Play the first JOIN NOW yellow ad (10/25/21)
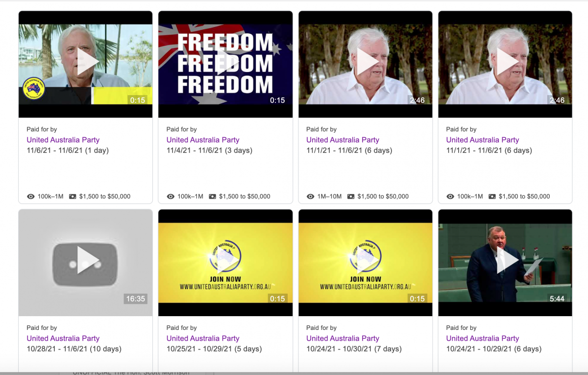 click(x=225, y=263)
